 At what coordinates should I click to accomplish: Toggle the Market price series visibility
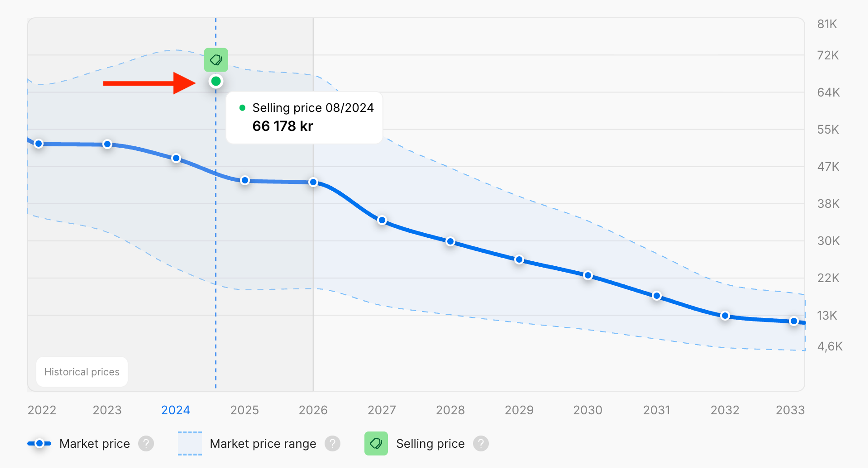94,443
